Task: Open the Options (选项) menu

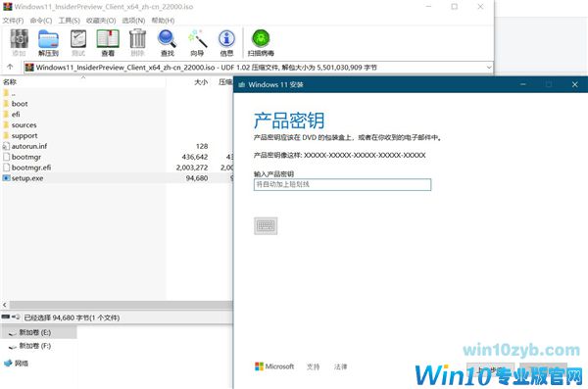Action: (x=133, y=21)
